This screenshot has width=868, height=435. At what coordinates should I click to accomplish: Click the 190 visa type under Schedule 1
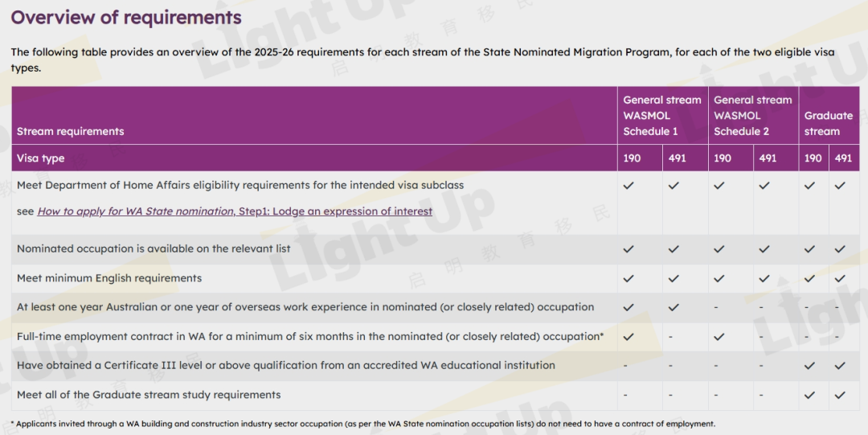click(x=633, y=158)
